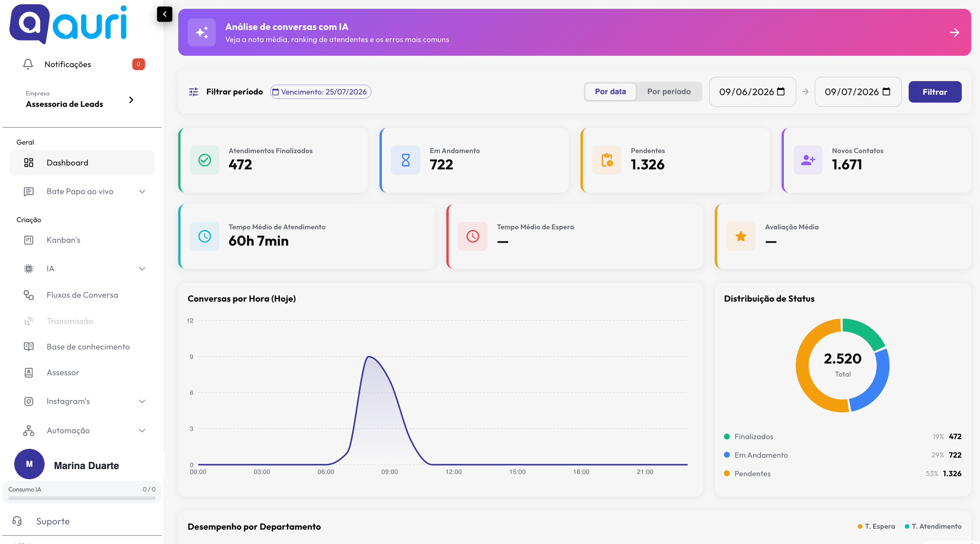Click the star icon for Avaliação Média
This screenshot has width=980, height=544.
tap(741, 236)
